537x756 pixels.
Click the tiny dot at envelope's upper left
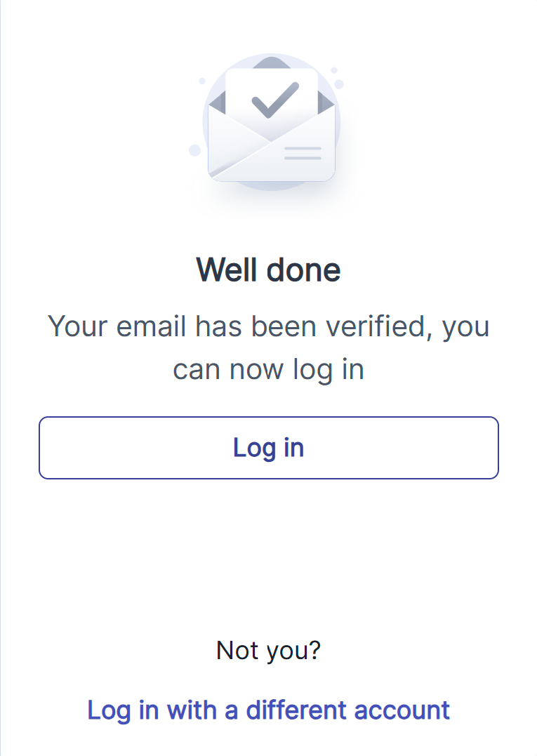point(202,81)
